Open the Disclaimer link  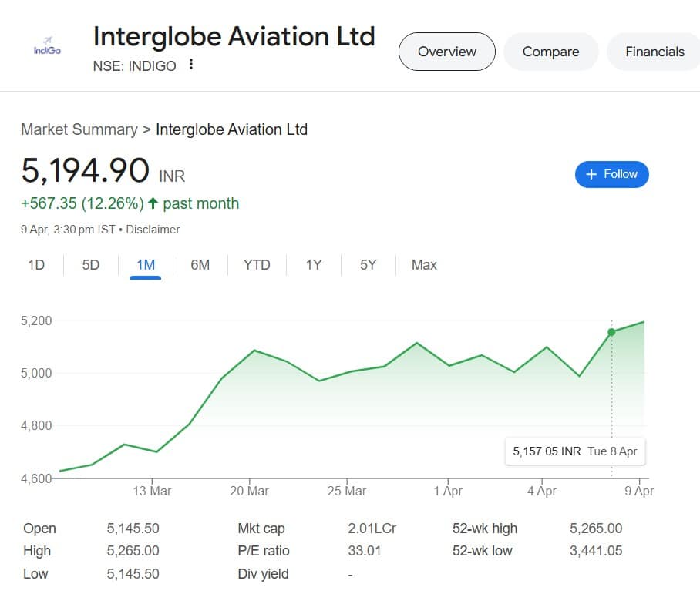pos(153,230)
